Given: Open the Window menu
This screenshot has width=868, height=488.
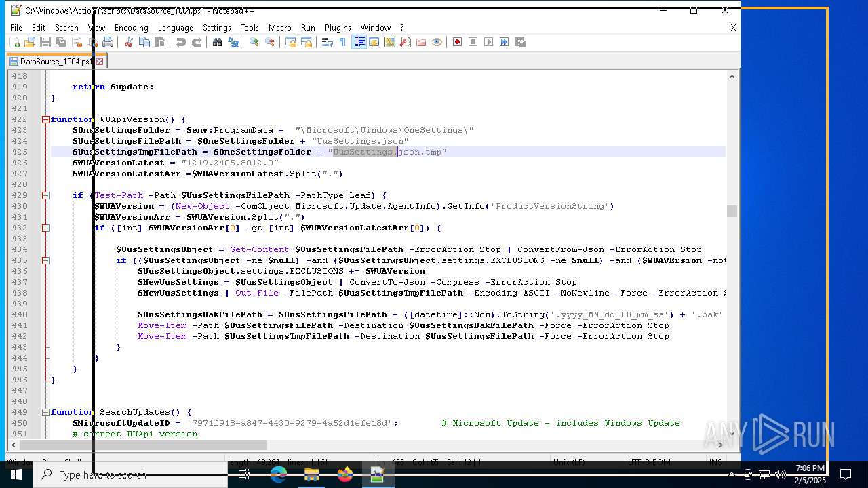Looking at the screenshot, I should point(375,28).
